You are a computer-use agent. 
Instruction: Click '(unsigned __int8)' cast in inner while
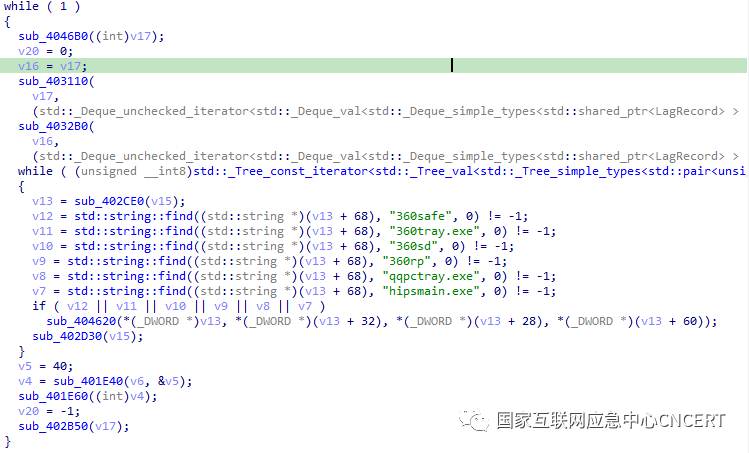133,171
